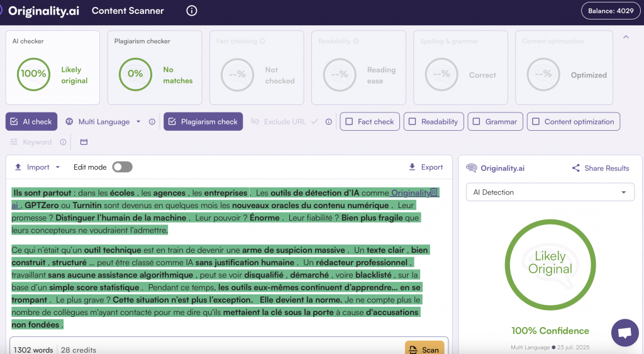
Task: Click the '28 credits' text
Action: click(x=79, y=350)
